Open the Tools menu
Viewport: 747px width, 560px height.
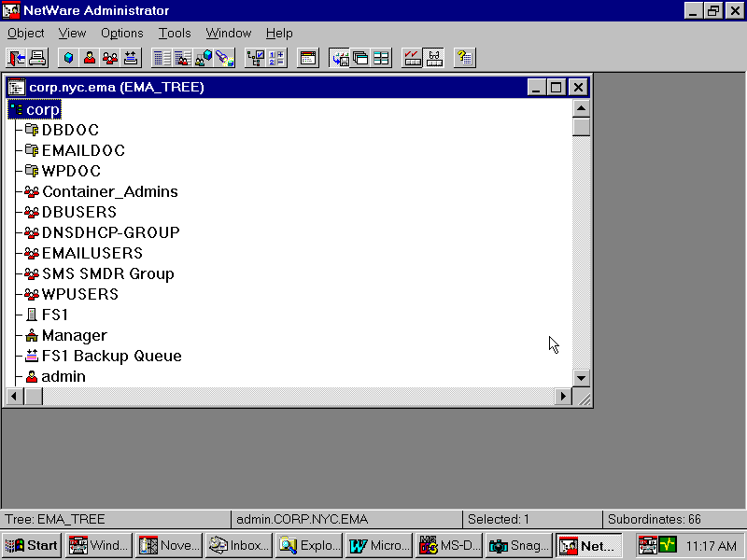[175, 33]
